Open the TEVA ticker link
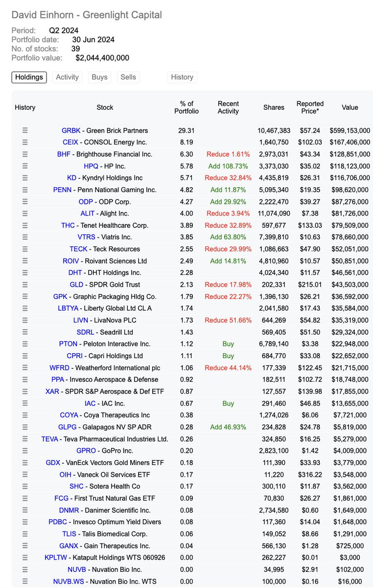 pyautogui.click(x=49, y=439)
